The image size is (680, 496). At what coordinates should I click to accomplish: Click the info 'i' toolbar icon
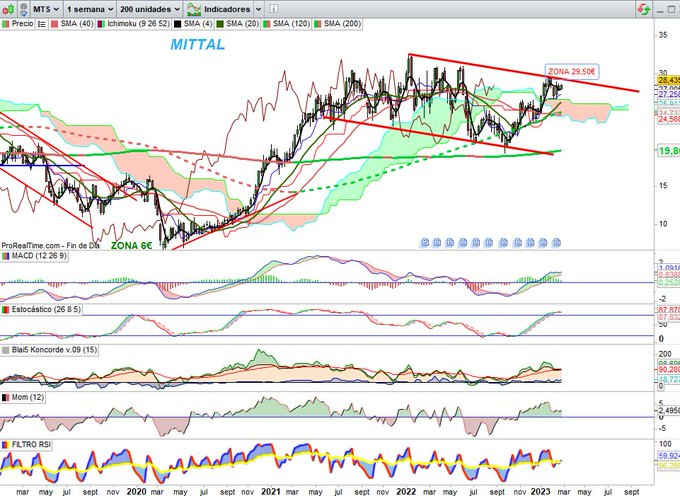point(274,9)
